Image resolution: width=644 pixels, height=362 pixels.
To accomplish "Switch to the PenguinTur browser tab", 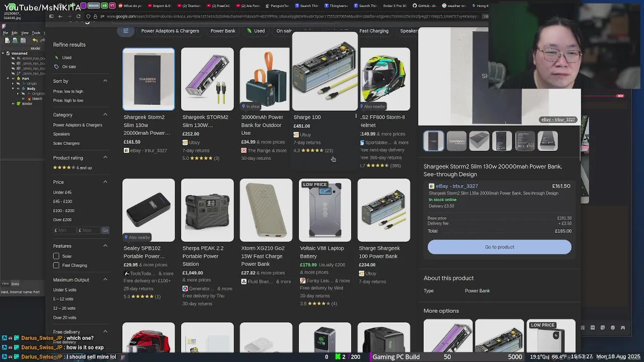I will [x=277, y=6].
